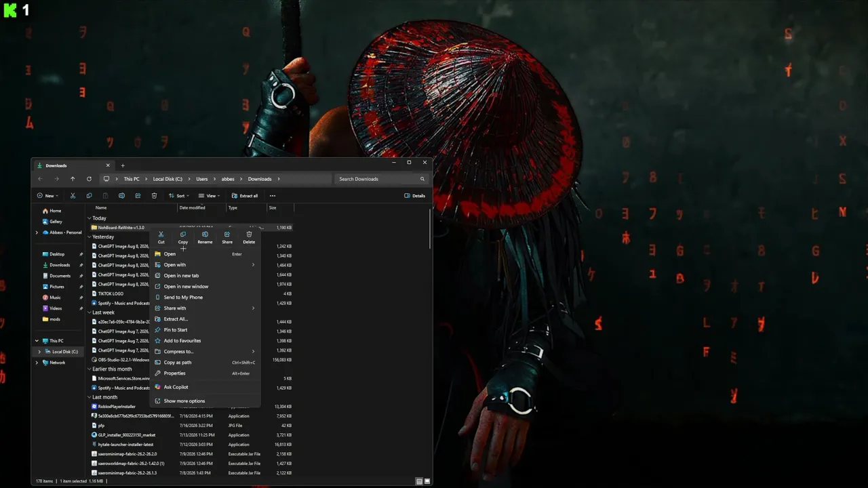Open Desktop in the quick access list
Viewport: 868px width, 488px height.
click(x=57, y=254)
